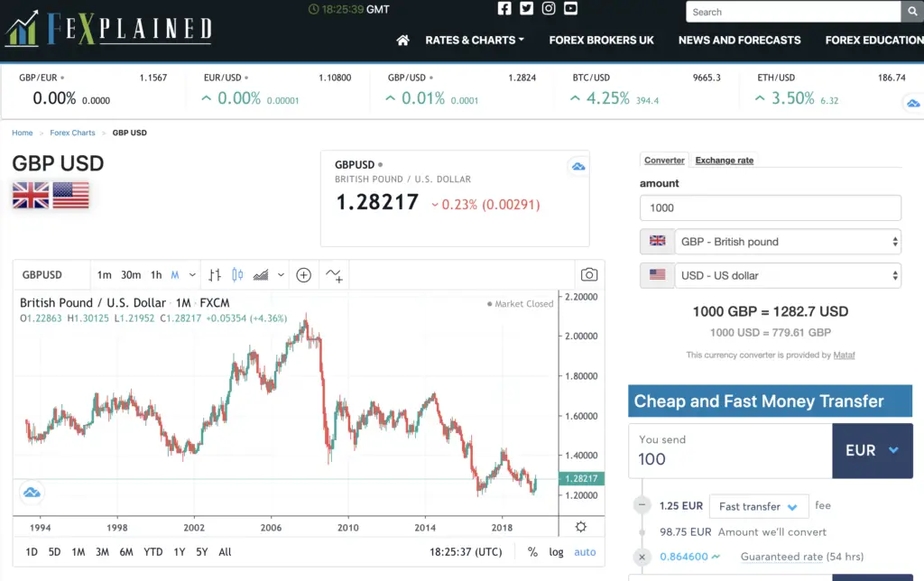Expand the GBP - British pound dropdown
Viewport: 924px width, 581px height.
(x=788, y=242)
